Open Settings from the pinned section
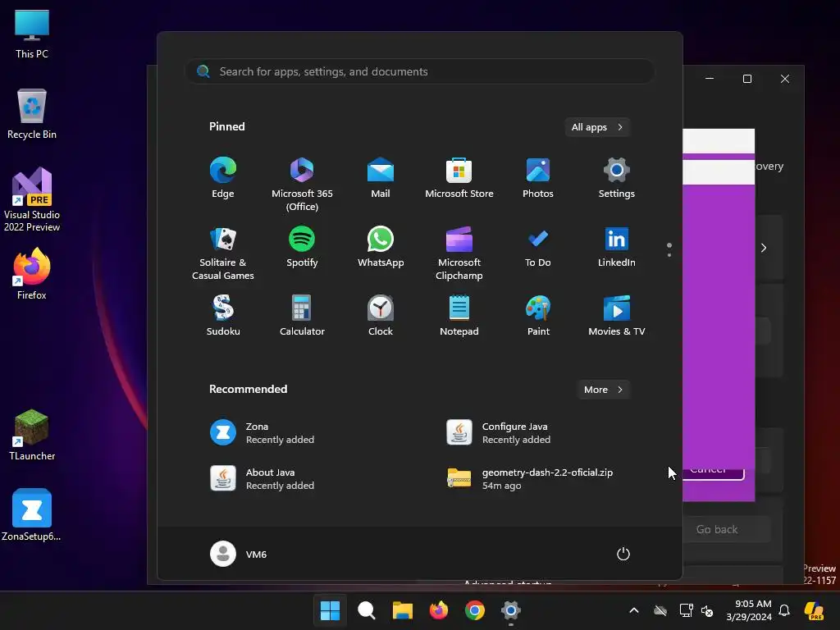840x630 pixels. point(617,178)
